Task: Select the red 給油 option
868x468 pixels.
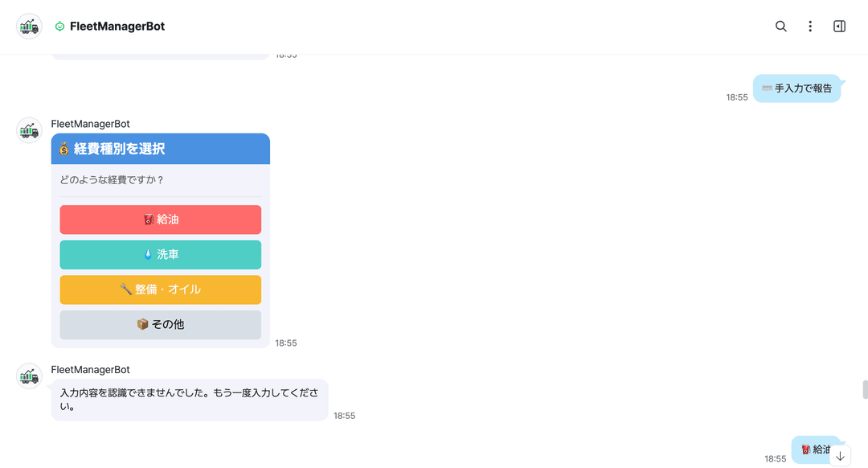Action: [160, 220]
